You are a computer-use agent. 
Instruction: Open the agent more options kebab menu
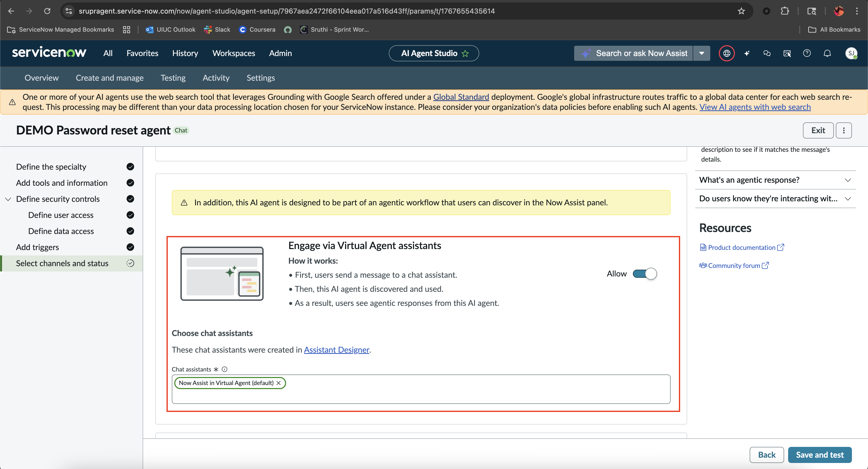tap(844, 130)
